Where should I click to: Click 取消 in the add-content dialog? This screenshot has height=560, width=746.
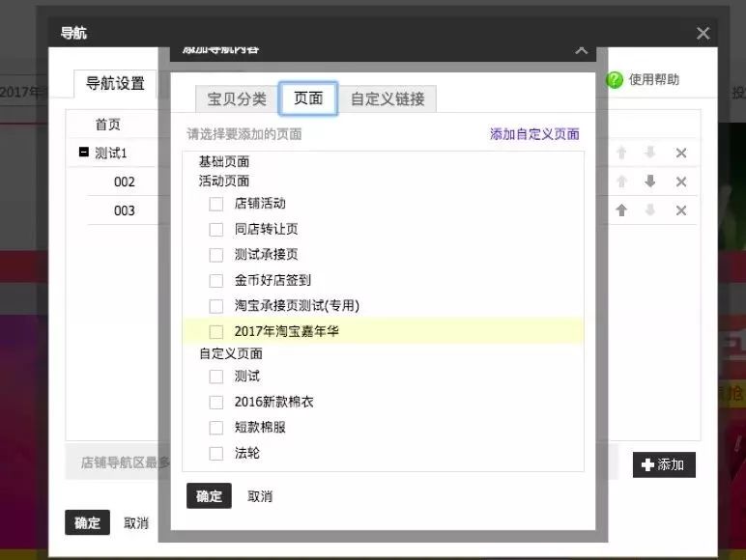[x=260, y=496]
